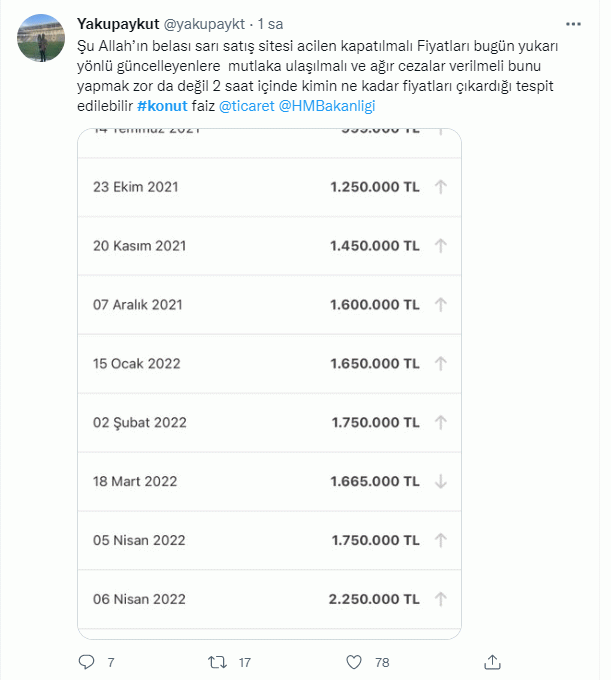Select the 15 Ocak 2022 price row
Image resolution: width=611 pixels, height=680 pixels.
click(269, 363)
